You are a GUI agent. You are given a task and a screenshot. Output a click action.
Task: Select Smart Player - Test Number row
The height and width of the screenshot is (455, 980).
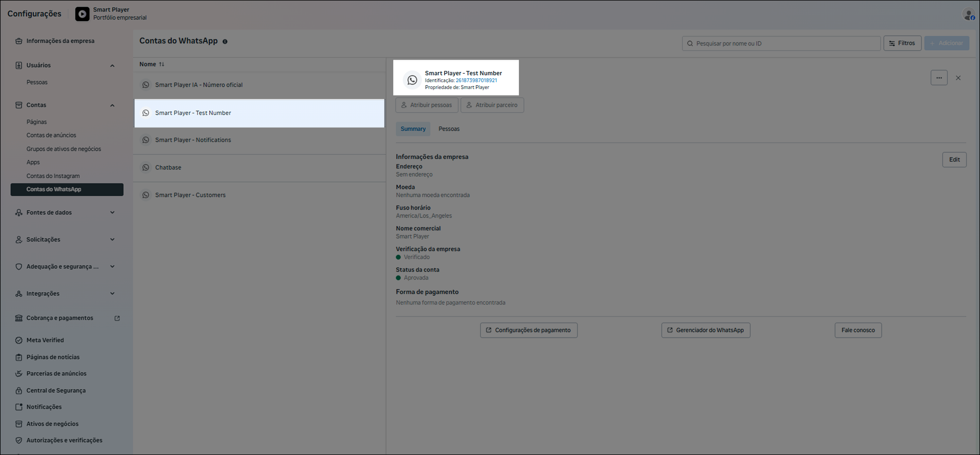[259, 113]
